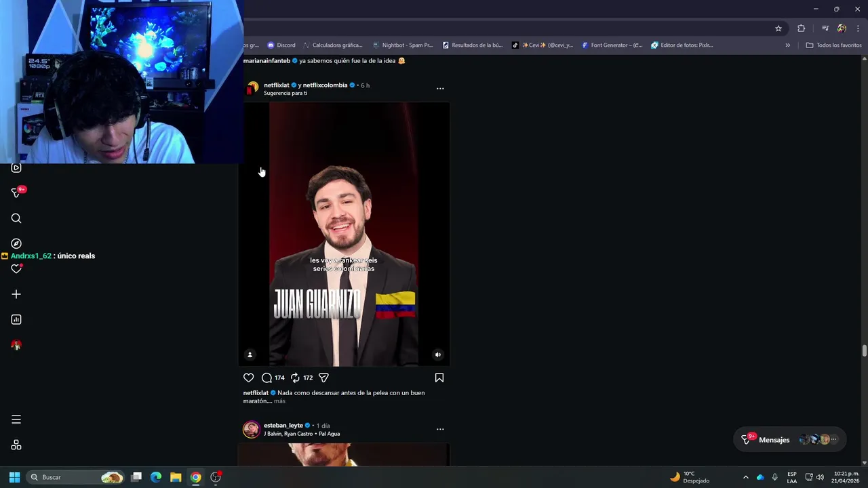
Task: Open the Chrome profile avatar
Action: (x=842, y=28)
